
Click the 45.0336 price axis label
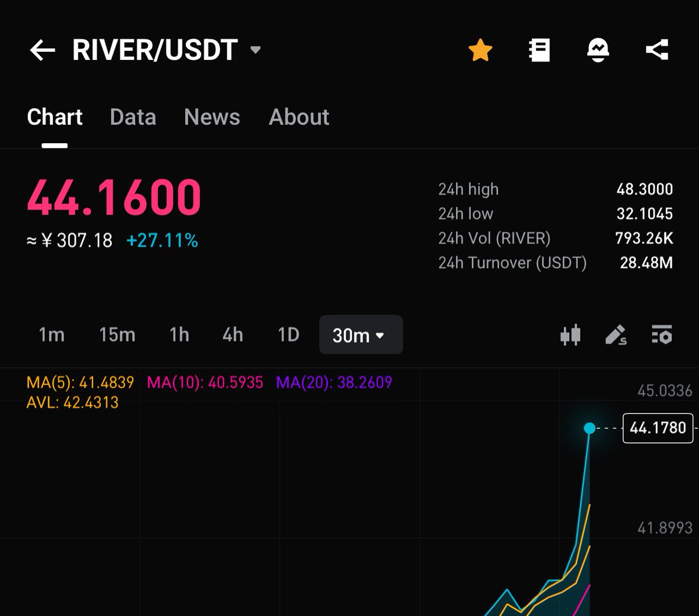(665, 391)
